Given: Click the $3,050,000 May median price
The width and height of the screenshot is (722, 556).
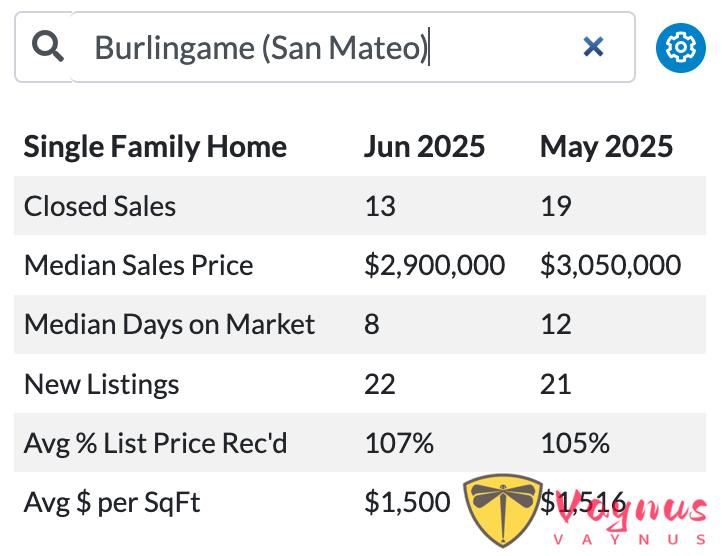Looking at the screenshot, I should [611, 265].
